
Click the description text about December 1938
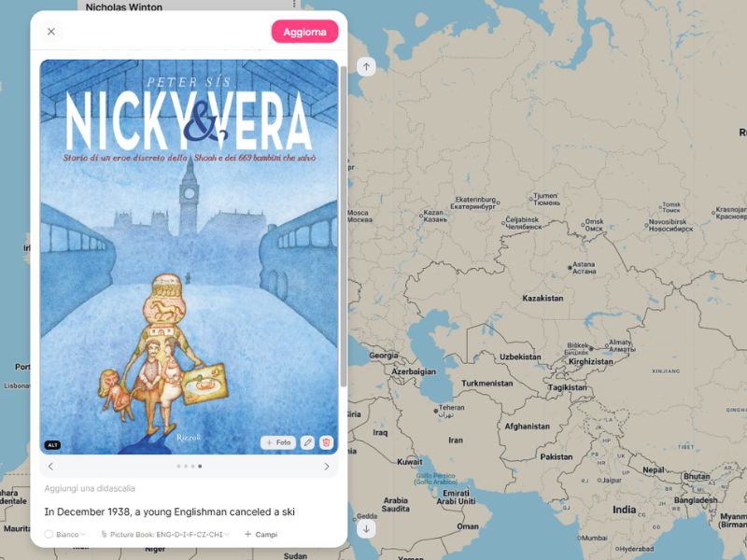tap(170, 511)
